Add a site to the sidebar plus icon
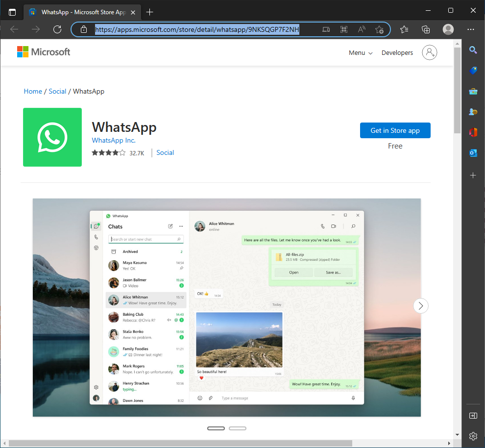This screenshot has height=448, width=485. tap(473, 175)
